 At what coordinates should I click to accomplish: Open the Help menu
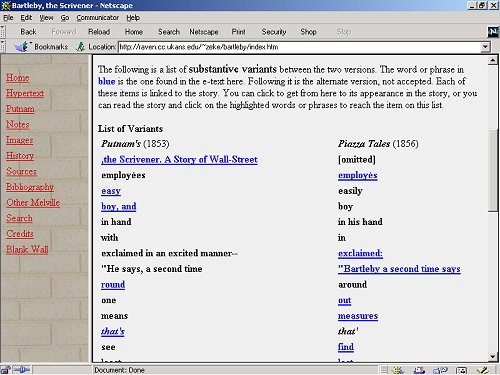(133, 18)
